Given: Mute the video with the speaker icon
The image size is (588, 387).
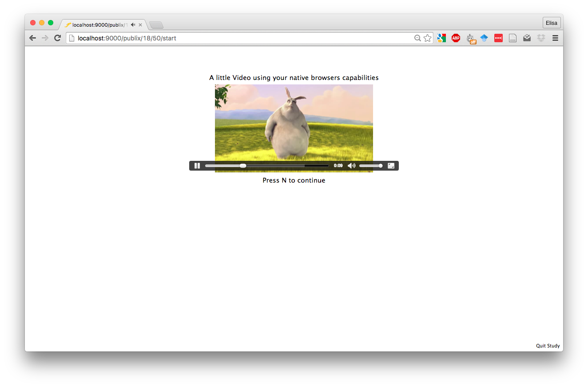Looking at the screenshot, I should pos(351,166).
